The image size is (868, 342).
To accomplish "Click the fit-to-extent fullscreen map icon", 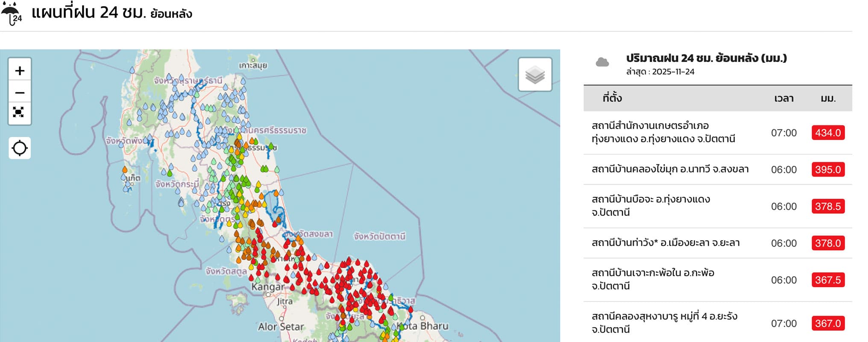I will [x=19, y=112].
